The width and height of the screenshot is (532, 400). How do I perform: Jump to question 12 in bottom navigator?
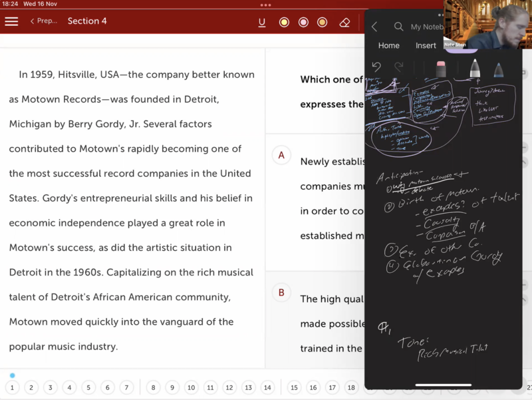(229, 387)
